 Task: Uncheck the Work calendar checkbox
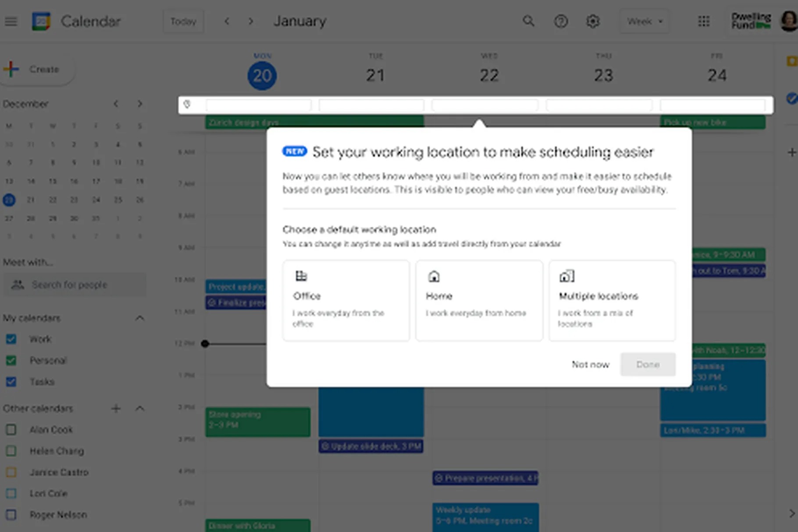11,339
